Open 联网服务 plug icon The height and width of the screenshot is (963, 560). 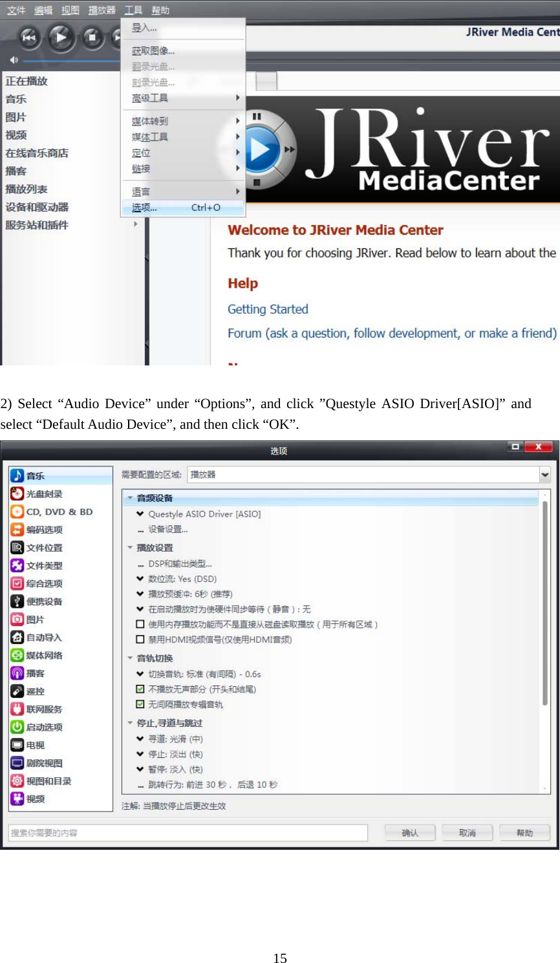[x=17, y=709]
